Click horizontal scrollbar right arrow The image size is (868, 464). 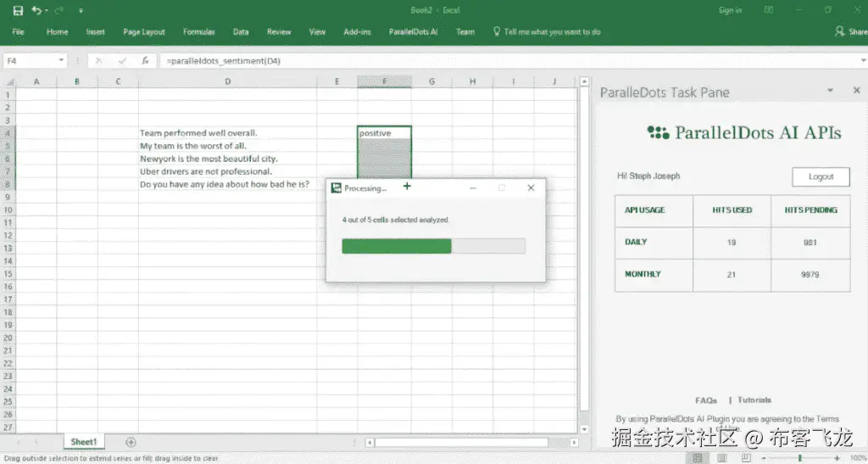[x=574, y=443]
